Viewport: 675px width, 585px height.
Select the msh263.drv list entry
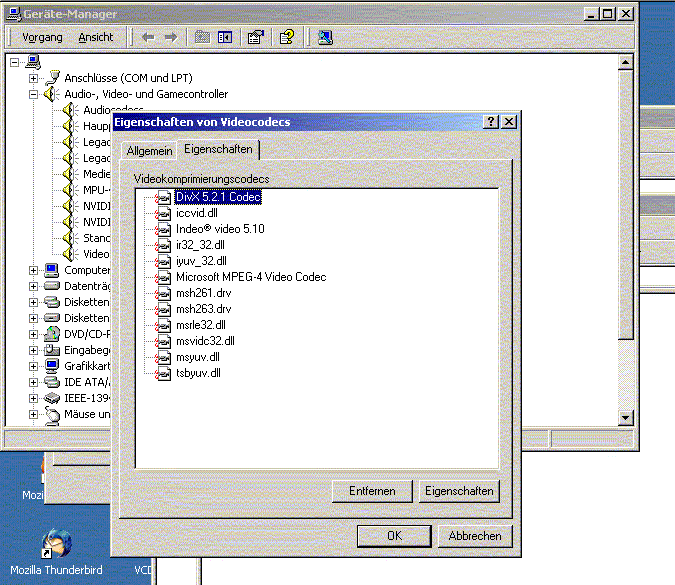tap(204, 309)
